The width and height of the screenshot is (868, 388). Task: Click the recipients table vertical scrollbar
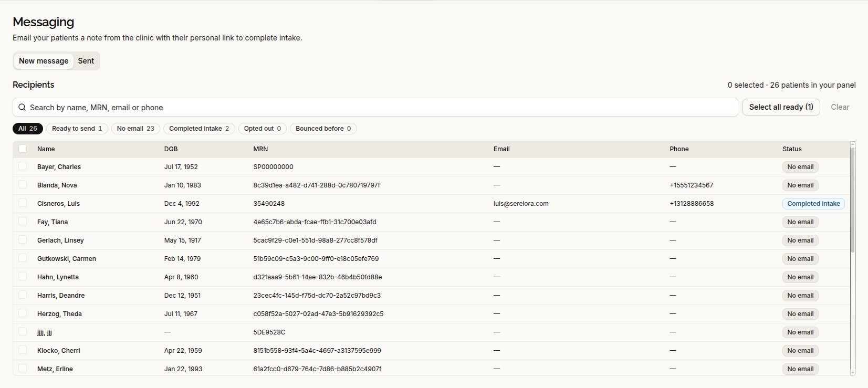(x=853, y=200)
